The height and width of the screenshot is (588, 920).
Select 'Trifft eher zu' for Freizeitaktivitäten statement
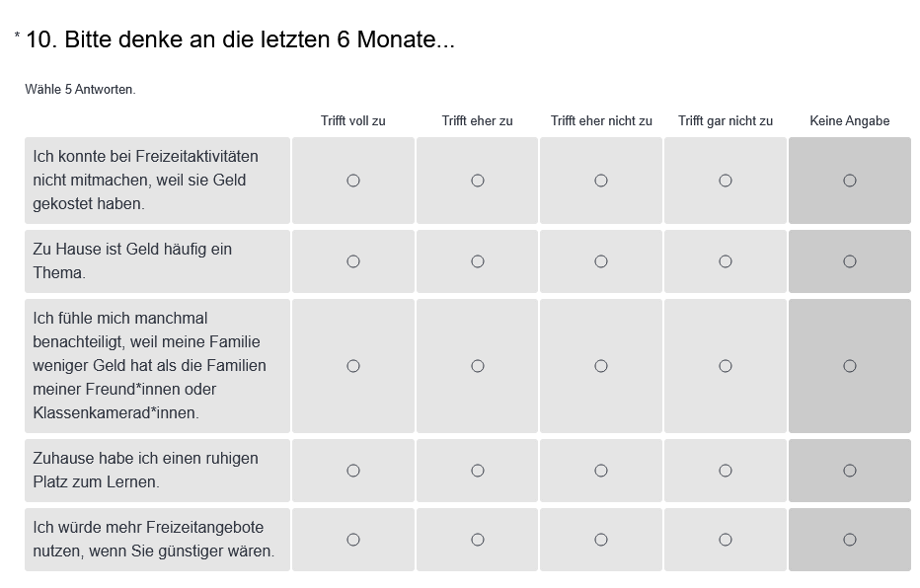click(x=478, y=181)
